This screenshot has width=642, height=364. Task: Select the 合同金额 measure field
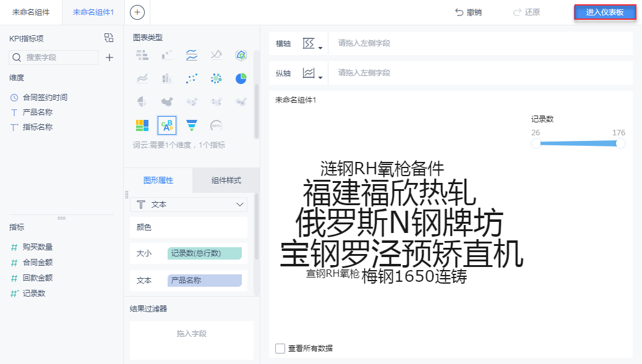(32, 263)
